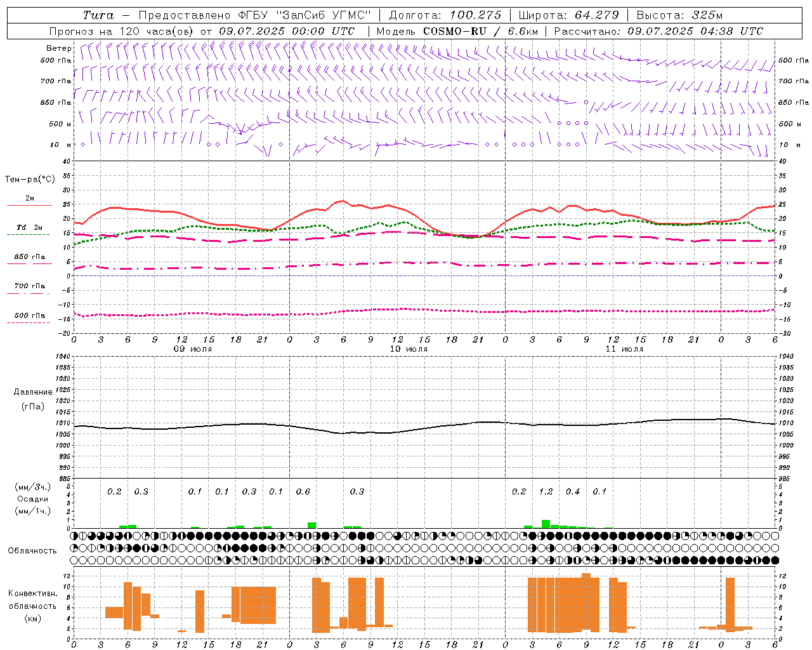Screen dimensions: 812x650
Task: Click the "Давление" pressure panel label
Action: tap(33, 392)
